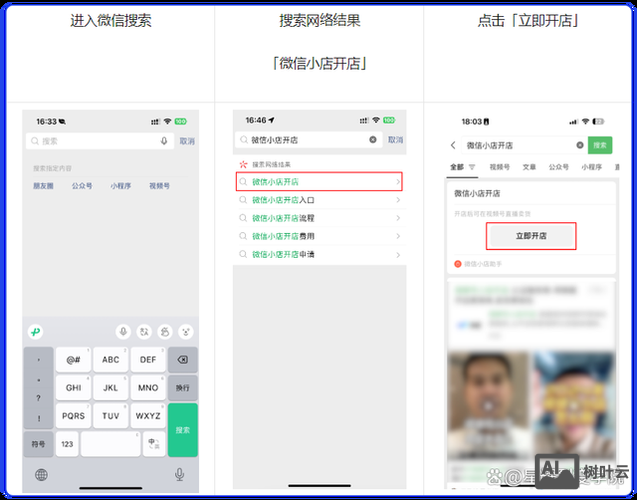This screenshot has width=637, height=500.
Task: Tap the emoji face icon in the keyboard toolbar
Action: (x=186, y=332)
